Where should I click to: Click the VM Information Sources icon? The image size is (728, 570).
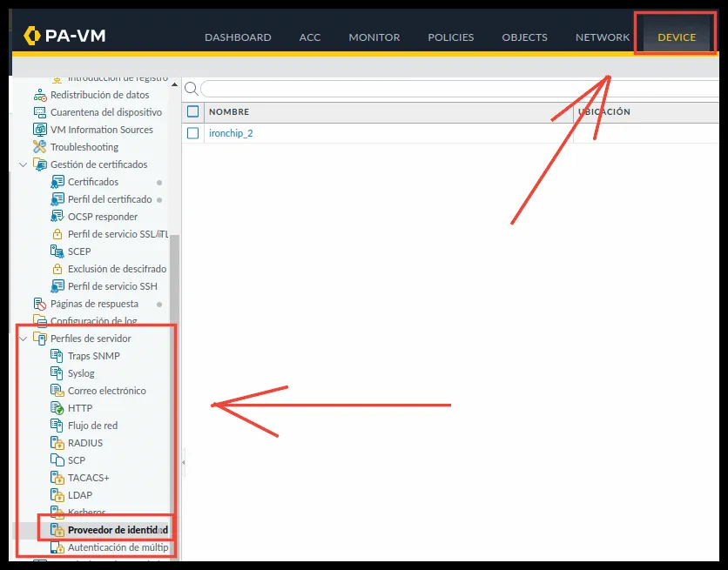[40, 130]
